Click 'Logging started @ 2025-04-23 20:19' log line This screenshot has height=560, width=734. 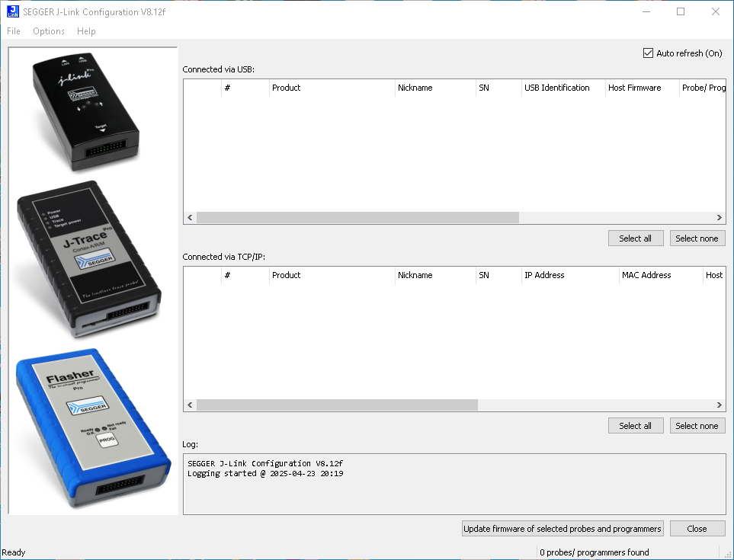click(265, 473)
